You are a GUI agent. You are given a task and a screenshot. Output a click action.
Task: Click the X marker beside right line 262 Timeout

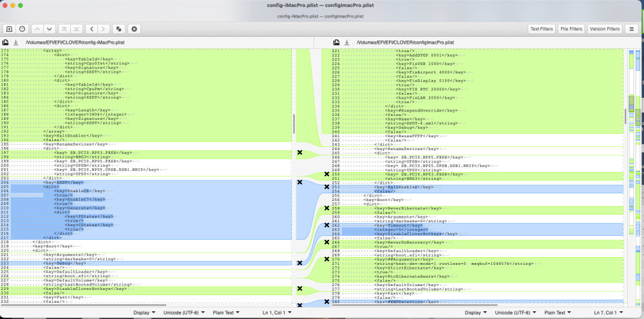(x=327, y=226)
